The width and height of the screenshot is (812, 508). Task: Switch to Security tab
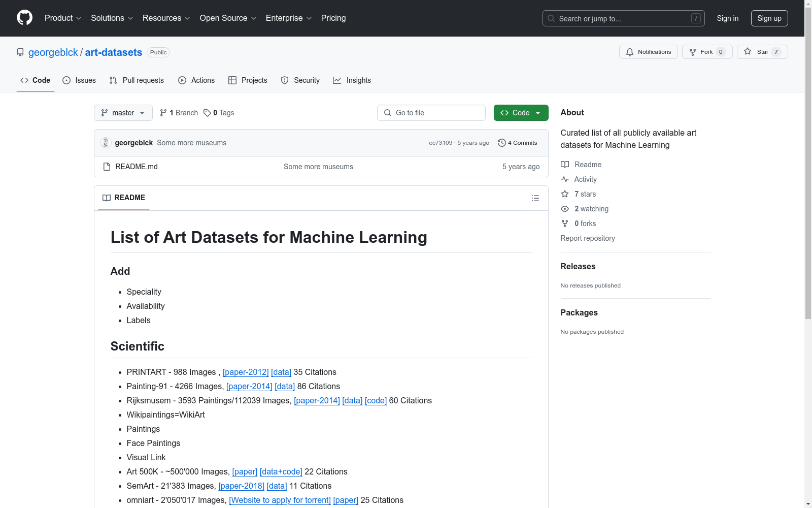tap(300, 80)
